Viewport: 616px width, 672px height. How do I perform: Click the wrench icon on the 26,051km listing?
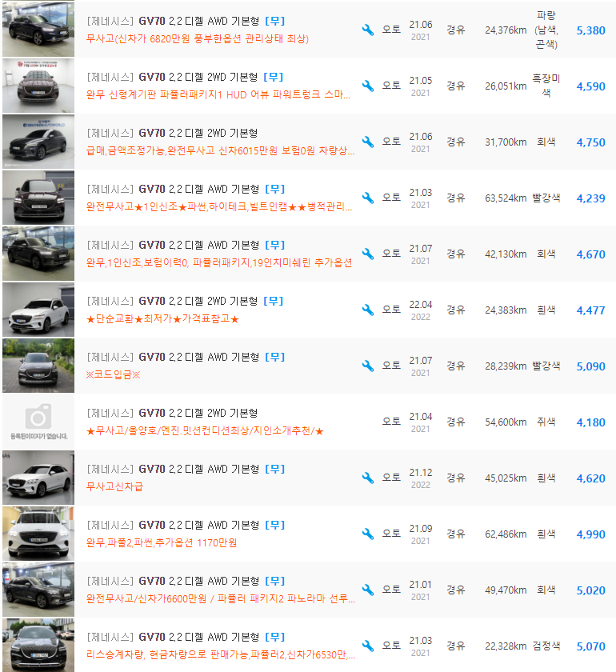coord(368,86)
